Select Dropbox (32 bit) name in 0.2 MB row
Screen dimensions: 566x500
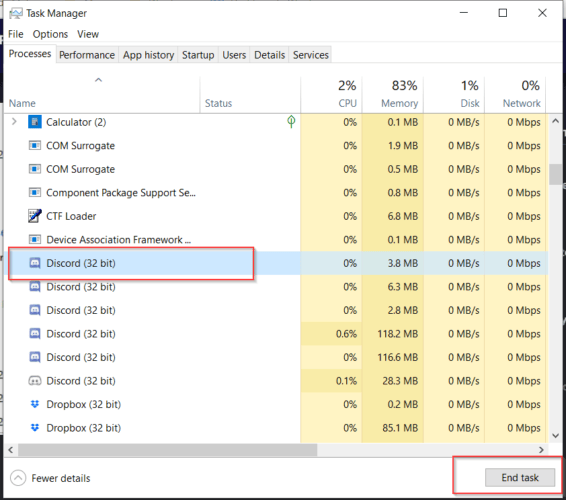click(83, 404)
